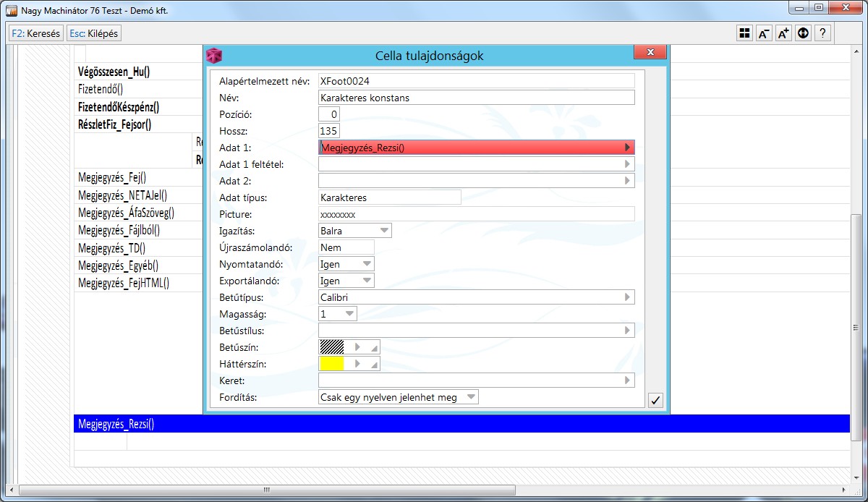
Task: Click F2: Keresés button
Action: point(35,33)
